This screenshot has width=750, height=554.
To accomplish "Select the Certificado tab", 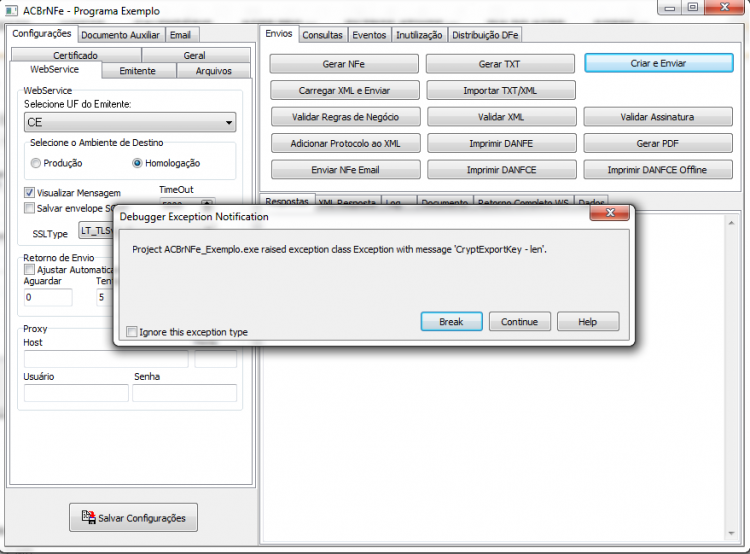I will [76, 55].
